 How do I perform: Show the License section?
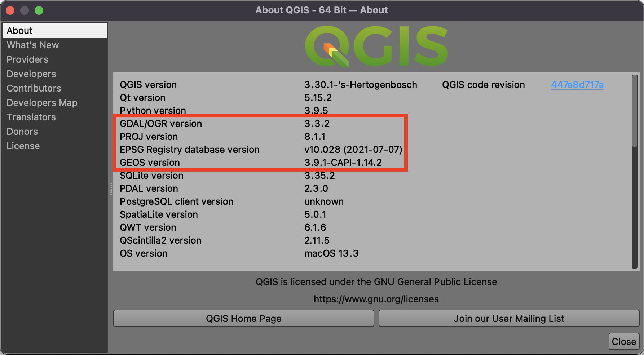(23, 146)
